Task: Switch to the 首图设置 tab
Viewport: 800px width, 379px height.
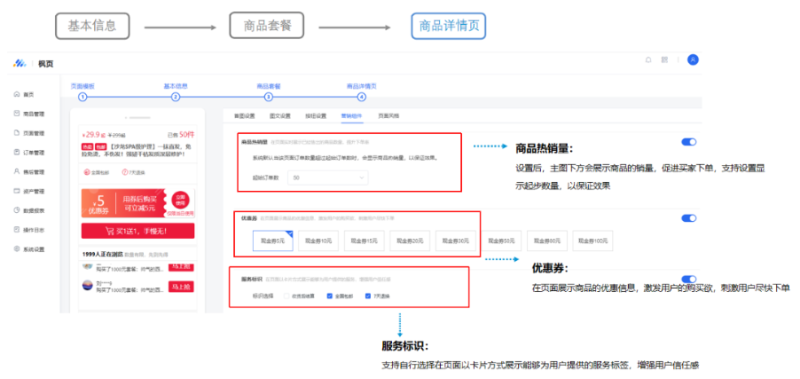Action: 244,116
